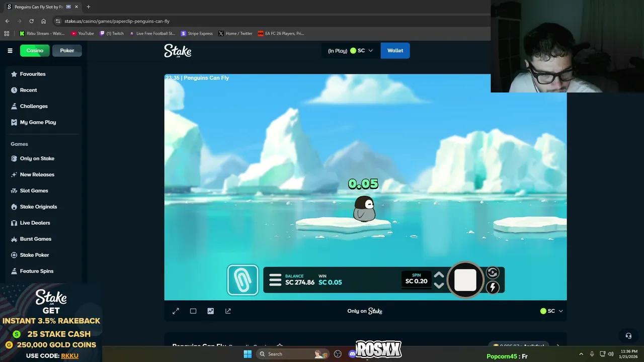Open the SC currency dropdown in header
Viewport: 644px width, 362px height.
click(x=362, y=50)
